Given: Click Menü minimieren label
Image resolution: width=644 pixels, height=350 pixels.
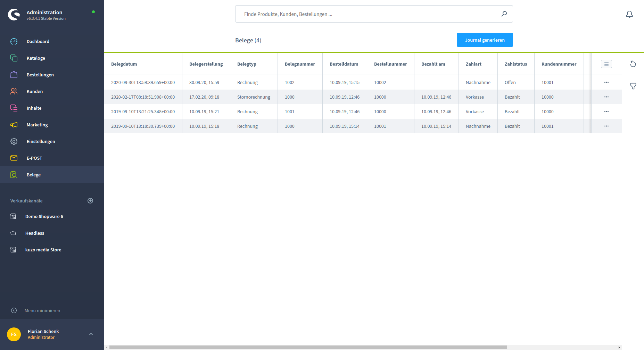Looking at the screenshot, I should 42,310.
